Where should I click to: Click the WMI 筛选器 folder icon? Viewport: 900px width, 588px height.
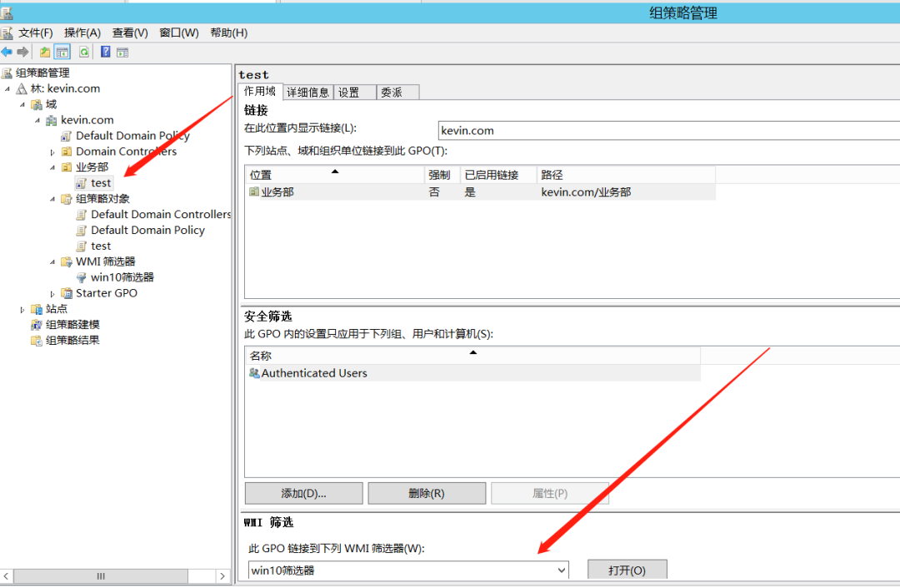tap(67, 262)
